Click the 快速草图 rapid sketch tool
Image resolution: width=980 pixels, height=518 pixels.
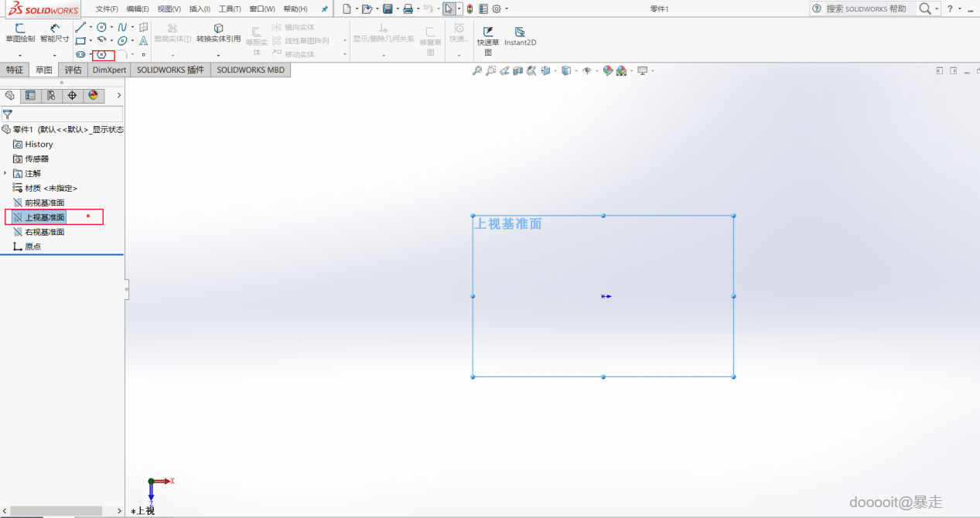tap(488, 41)
